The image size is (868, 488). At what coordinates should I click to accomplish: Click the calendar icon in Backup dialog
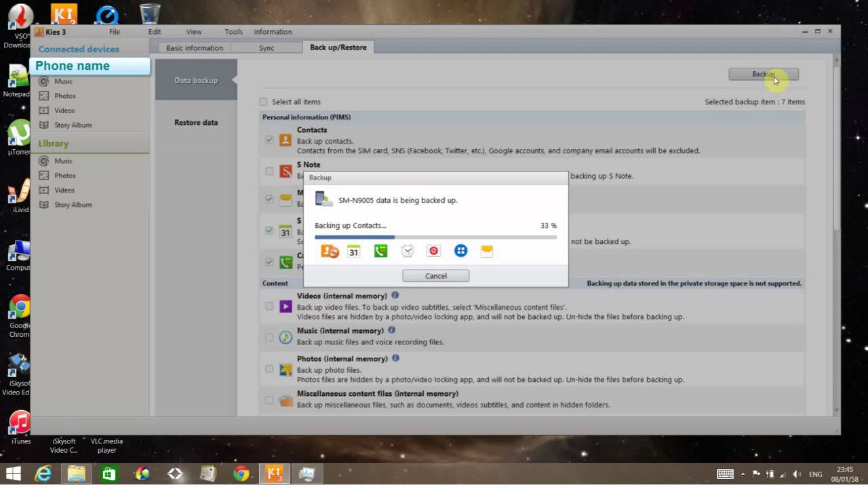point(353,251)
